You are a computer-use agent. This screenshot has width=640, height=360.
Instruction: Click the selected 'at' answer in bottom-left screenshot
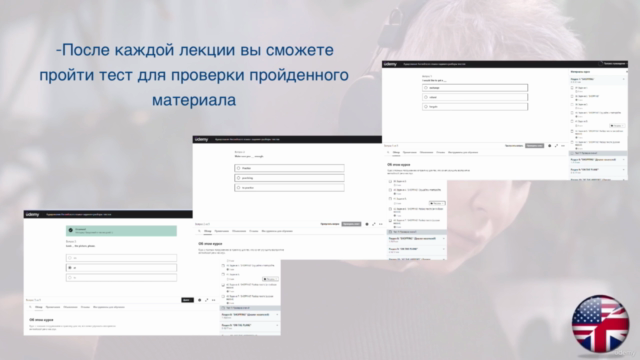pos(121,268)
